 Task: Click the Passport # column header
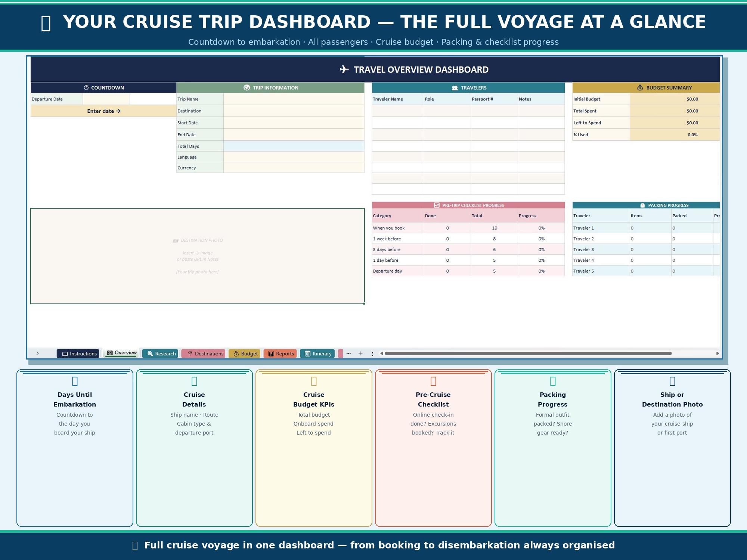click(x=494, y=99)
